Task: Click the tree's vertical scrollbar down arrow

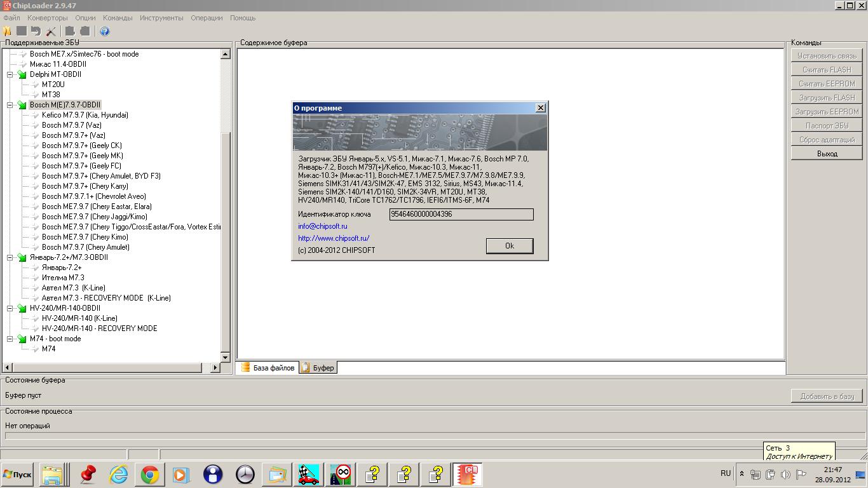Action: point(226,358)
